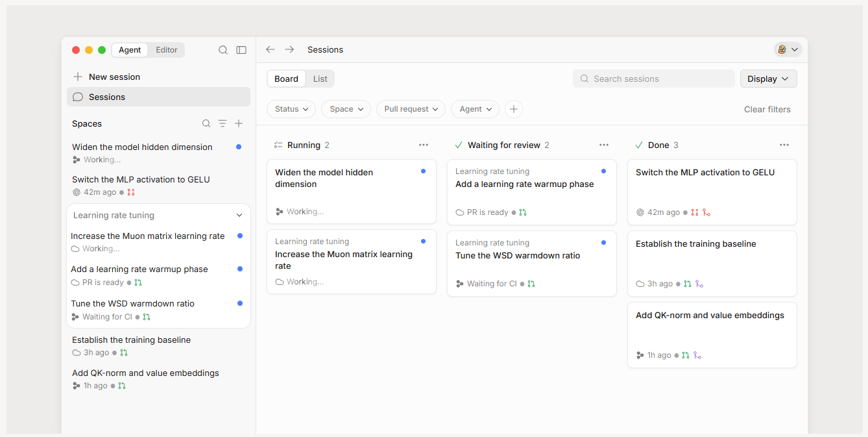
Task: Click the red pull request icon in the sidebar Switch the MLP row
Action: coord(131,192)
